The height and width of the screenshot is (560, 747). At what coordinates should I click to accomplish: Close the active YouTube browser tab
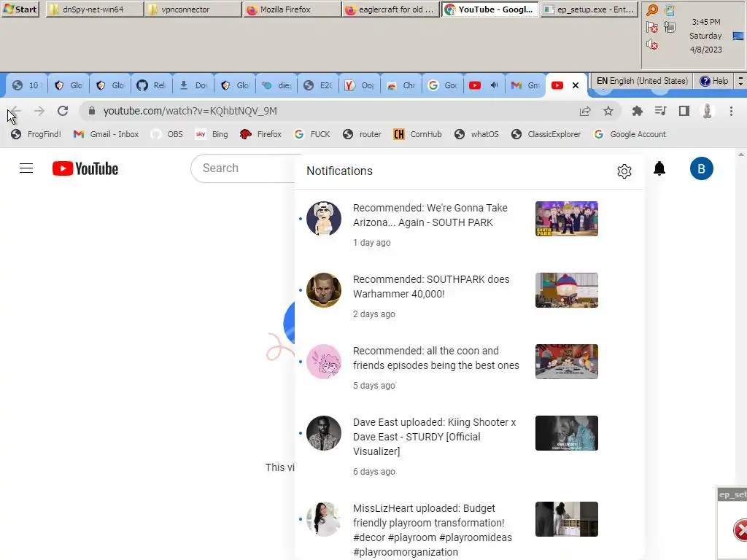(576, 85)
